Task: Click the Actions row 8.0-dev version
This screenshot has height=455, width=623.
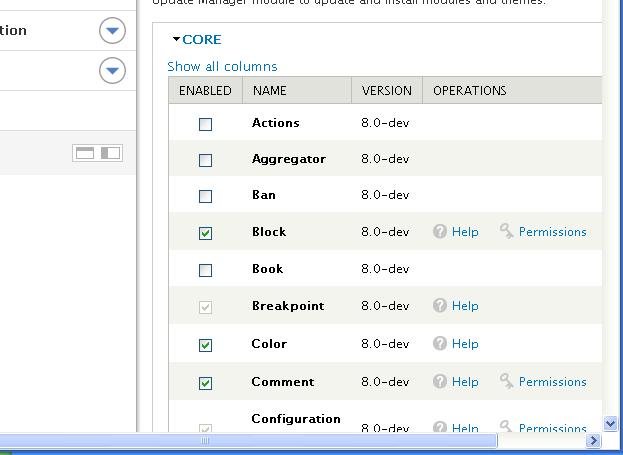Action: pos(385,123)
